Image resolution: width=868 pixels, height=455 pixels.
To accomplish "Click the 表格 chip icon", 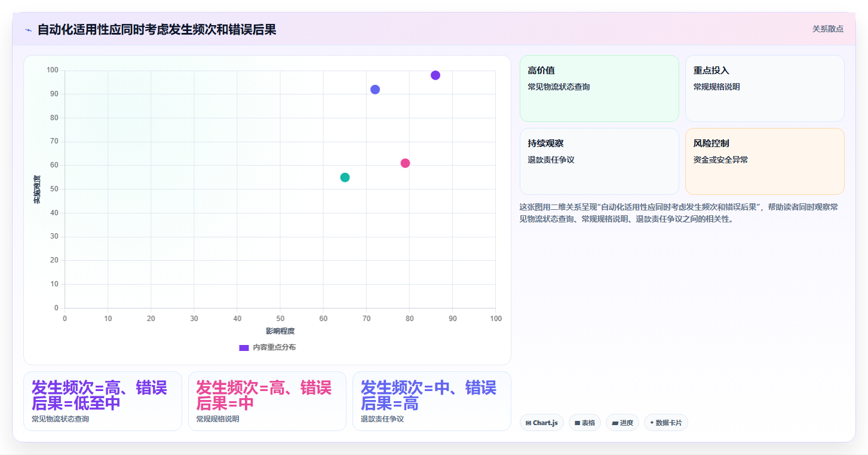I will coord(578,423).
